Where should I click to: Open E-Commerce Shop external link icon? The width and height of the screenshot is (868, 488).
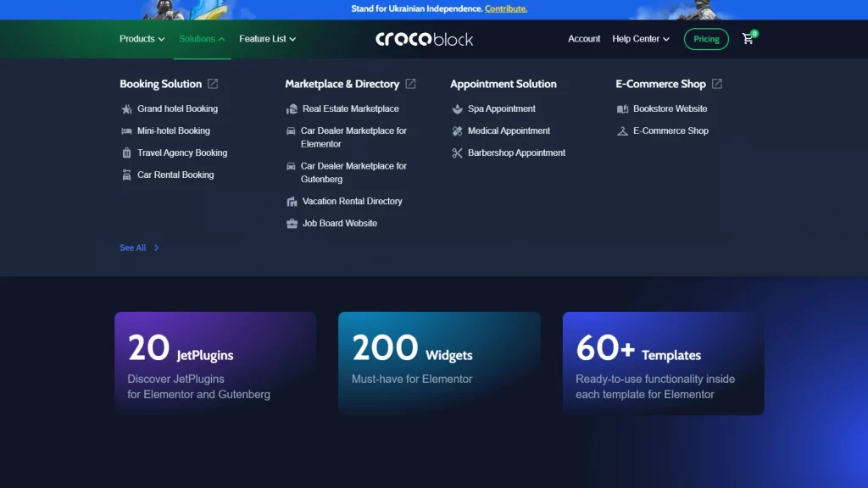(x=717, y=84)
